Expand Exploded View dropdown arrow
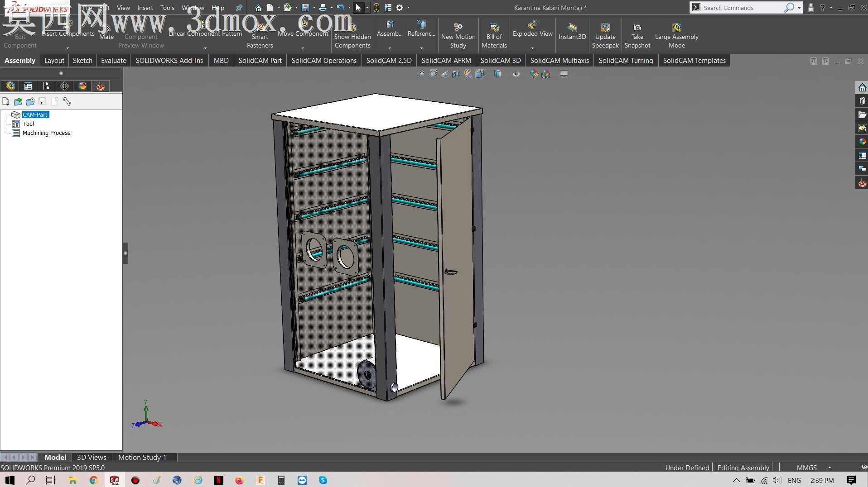Viewport: 868px width, 487px height. coord(532,48)
